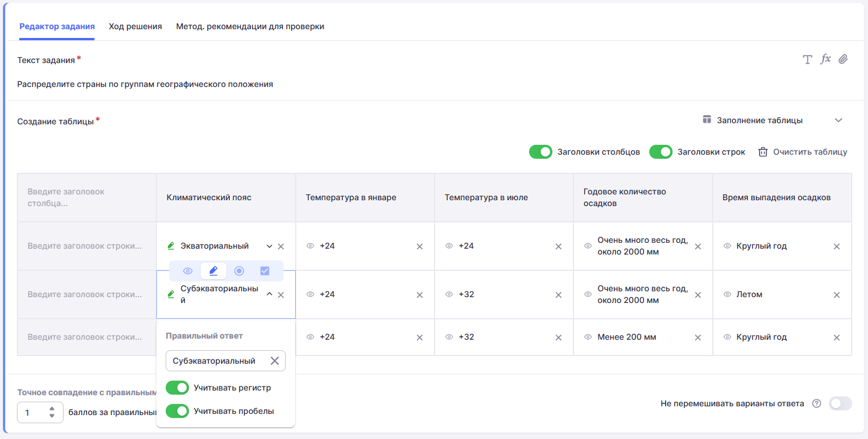This screenshot has width=868, height=439.
Task: Clear the Субэкваториальный cell with its X
Action: point(281,295)
